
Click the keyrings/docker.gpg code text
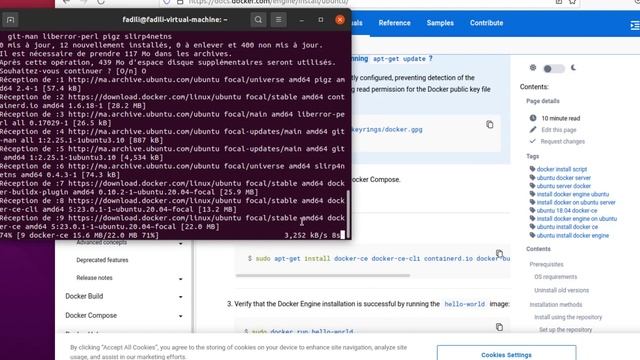[387, 129]
